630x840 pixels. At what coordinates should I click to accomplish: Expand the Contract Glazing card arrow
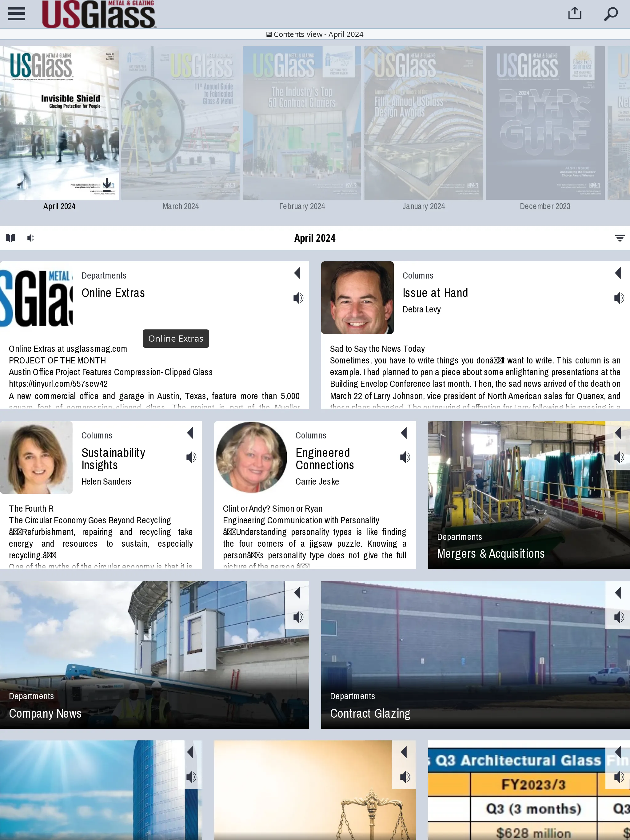618,593
